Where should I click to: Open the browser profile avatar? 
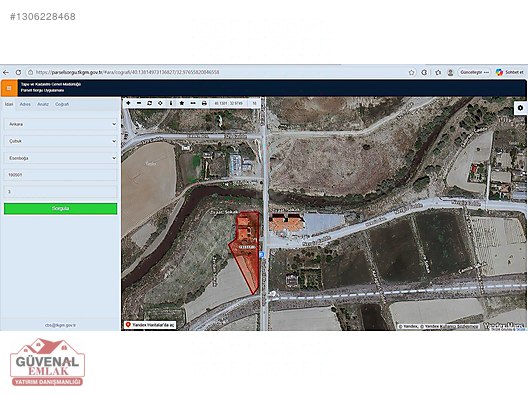450,72
